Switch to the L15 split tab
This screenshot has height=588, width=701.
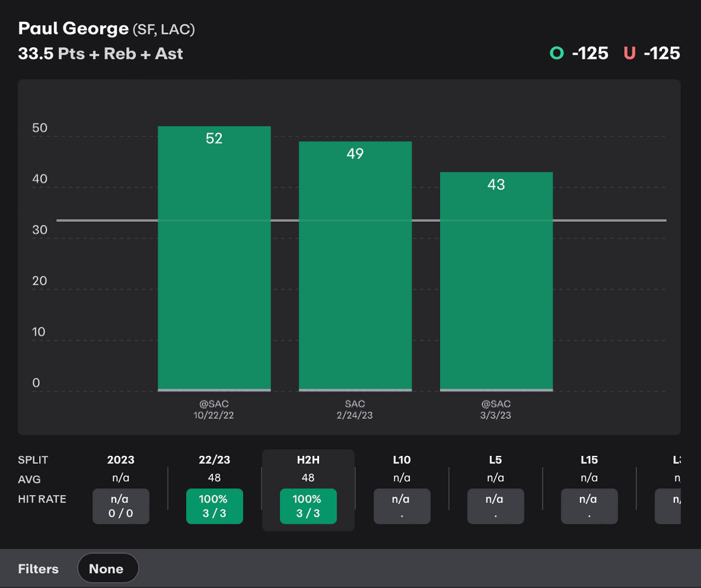coord(589,460)
